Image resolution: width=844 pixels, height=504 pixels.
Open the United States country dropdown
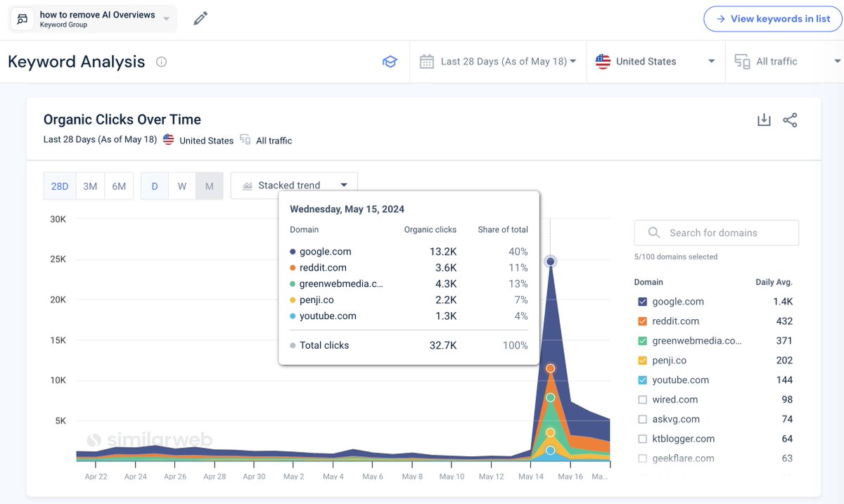click(x=656, y=62)
